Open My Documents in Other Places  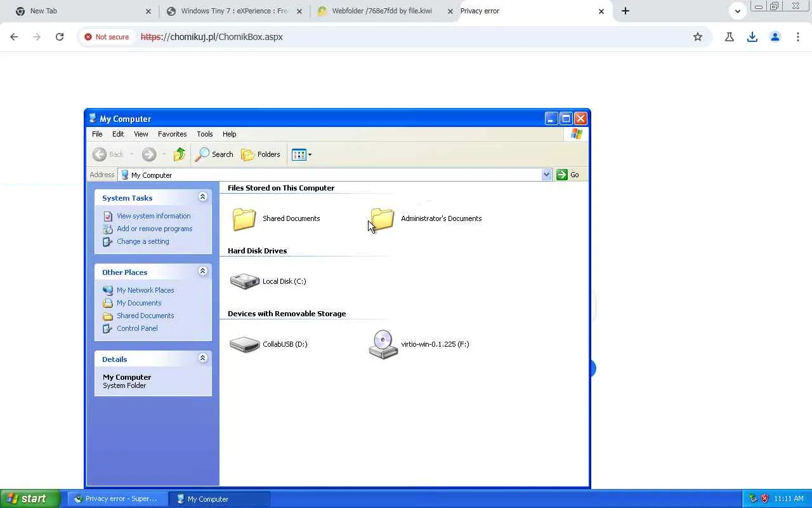tap(139, 303)
